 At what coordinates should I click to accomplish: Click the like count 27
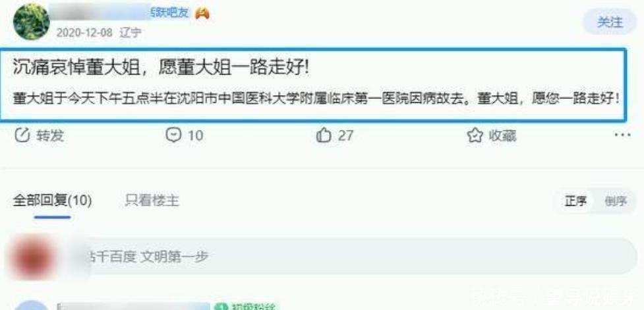[345, 135]
